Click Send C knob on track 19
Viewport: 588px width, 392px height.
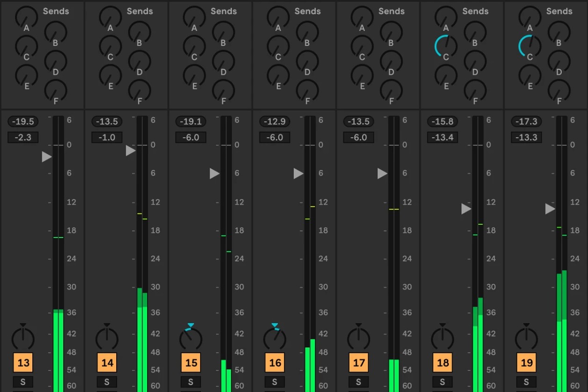(x=530, y=46)
